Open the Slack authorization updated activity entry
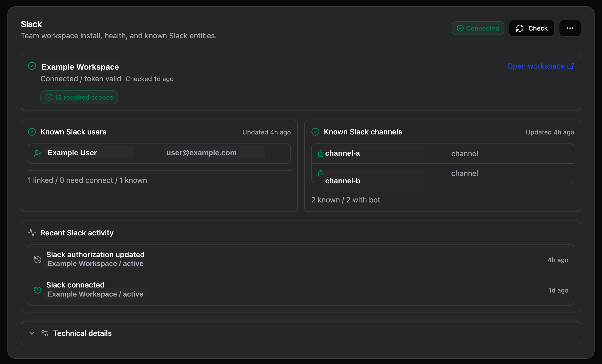602x364 pixels. click(x=301, y=260)
